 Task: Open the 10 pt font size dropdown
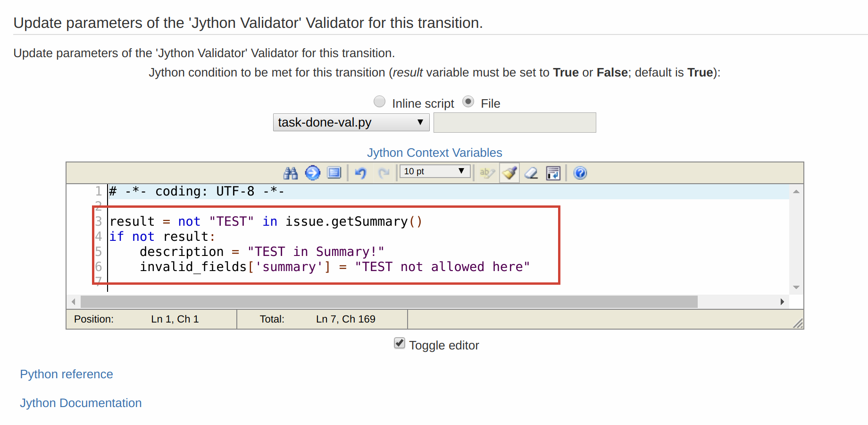[435, 171]
